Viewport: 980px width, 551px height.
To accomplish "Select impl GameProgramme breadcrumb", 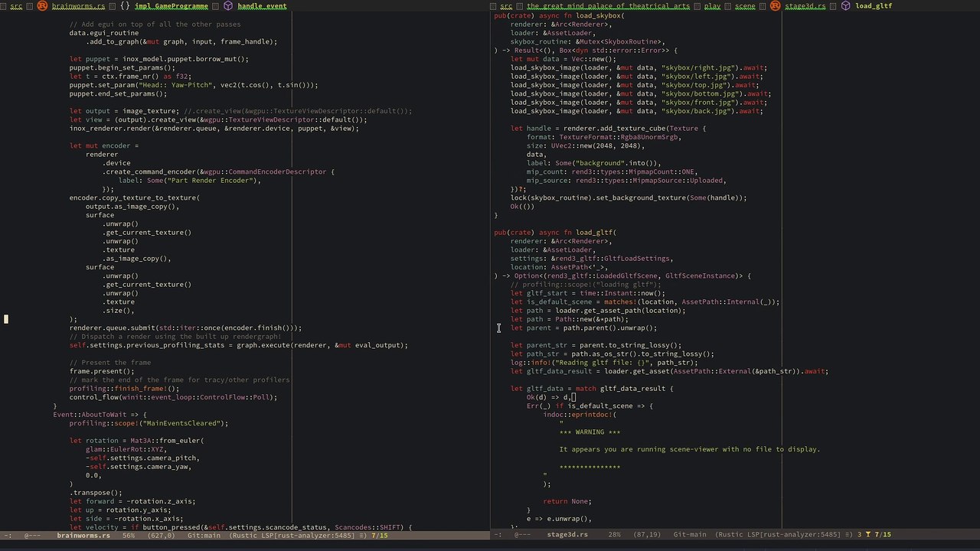I will tap(171, 6).
